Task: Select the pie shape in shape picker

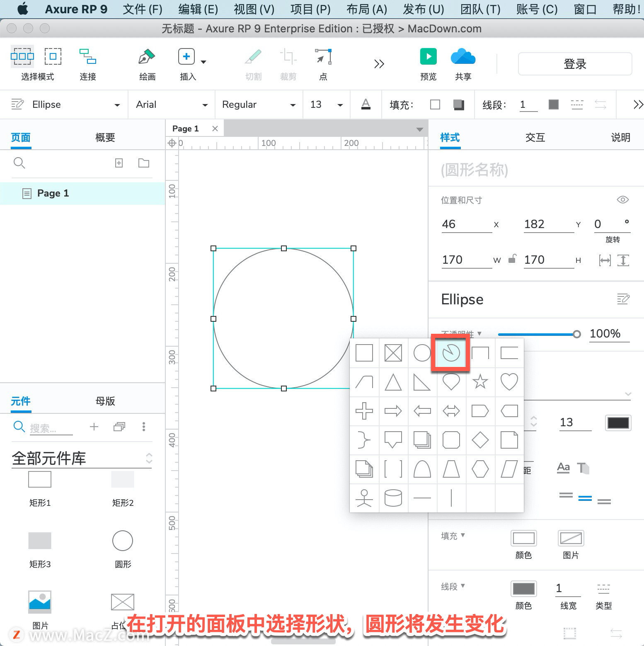Action: coord(451,353)
